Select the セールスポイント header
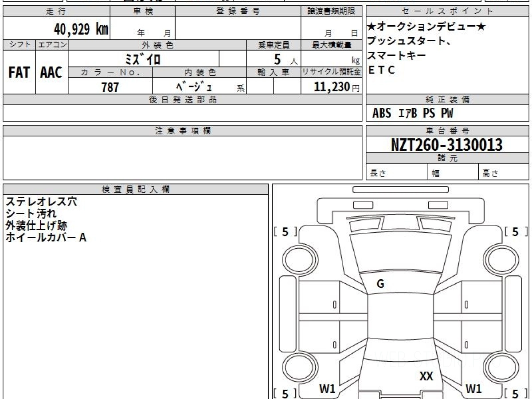The height and width of the screenshot is (399, 532). (447, 12)
